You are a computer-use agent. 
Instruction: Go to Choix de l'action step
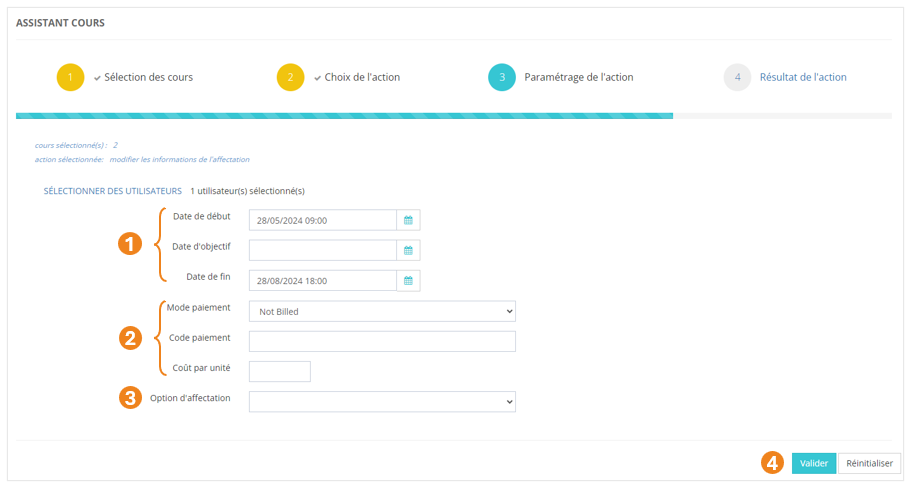pos(362,77)
